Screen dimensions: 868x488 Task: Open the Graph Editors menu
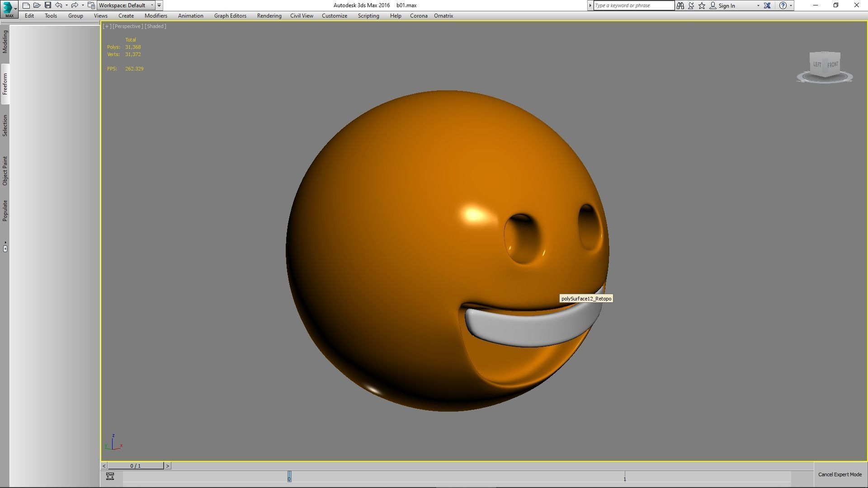pyautogui.click(x=230, y=16)
